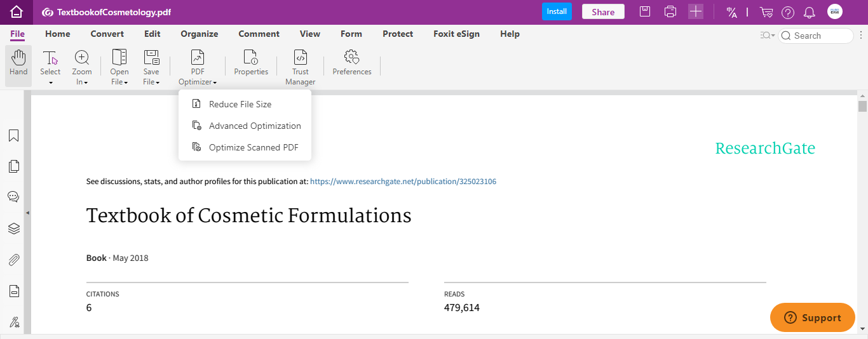
Task: Open the Pages thumbnail panel
Action: (x=13, y=166)
